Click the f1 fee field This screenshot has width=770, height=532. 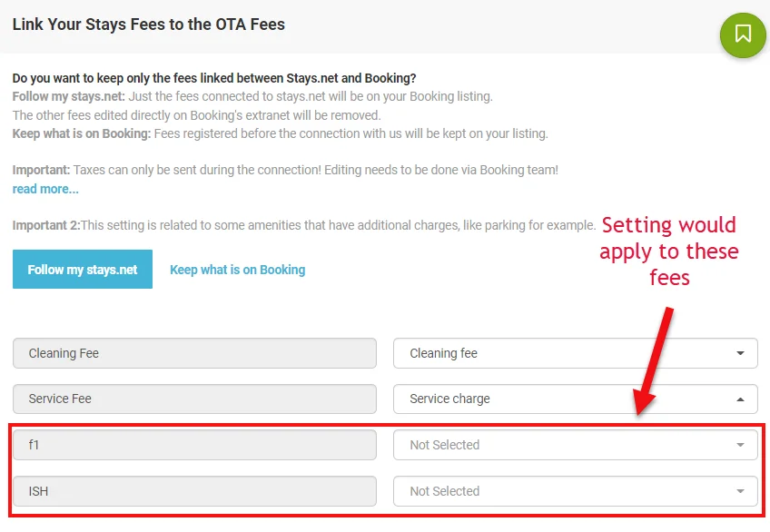pyautogui.click(x=194, y=445)
